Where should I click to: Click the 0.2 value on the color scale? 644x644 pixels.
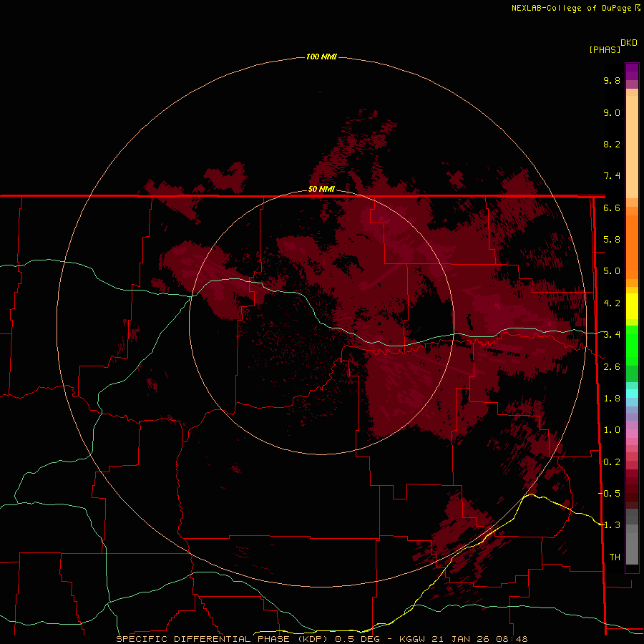(x=612, y=462)
